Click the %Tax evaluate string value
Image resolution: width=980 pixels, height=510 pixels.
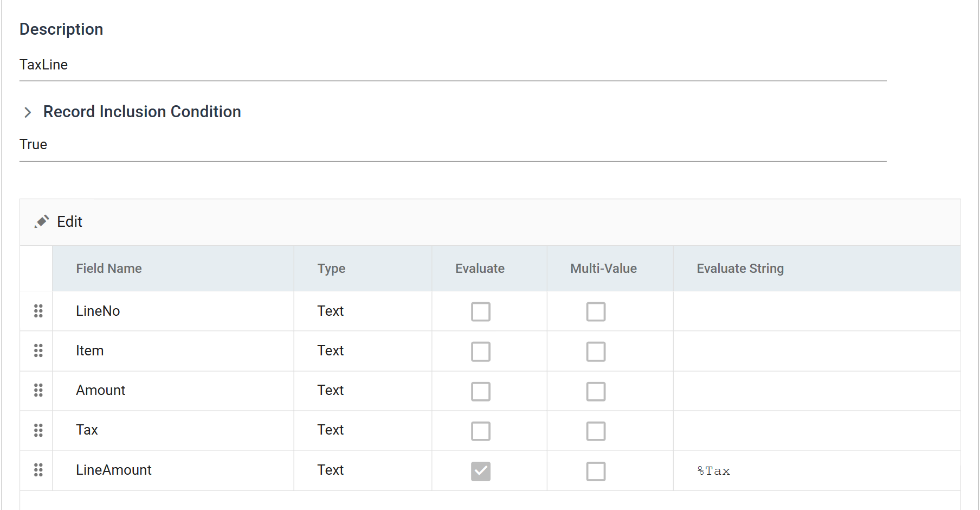[x=713, y=471]
